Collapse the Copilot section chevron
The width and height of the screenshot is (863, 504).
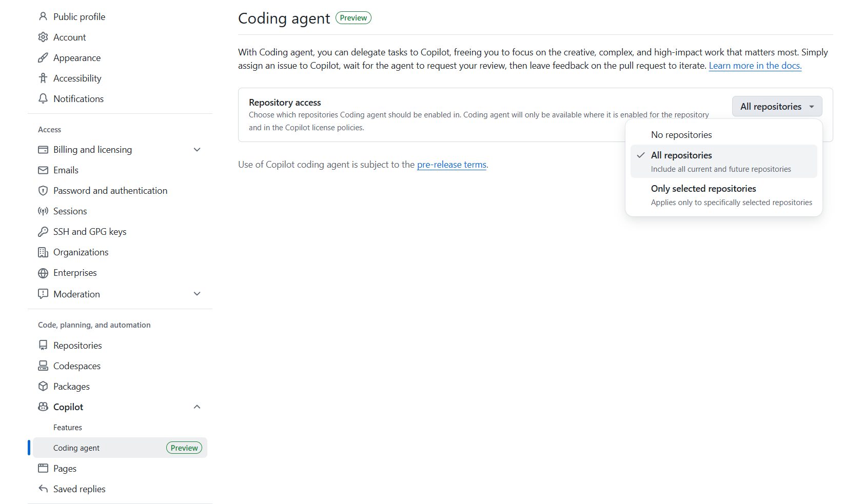[197, 406]
